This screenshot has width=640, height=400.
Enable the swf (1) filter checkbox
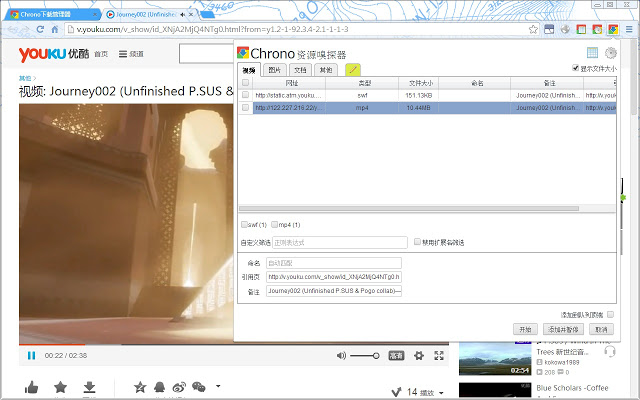click(x=244, y=224)
